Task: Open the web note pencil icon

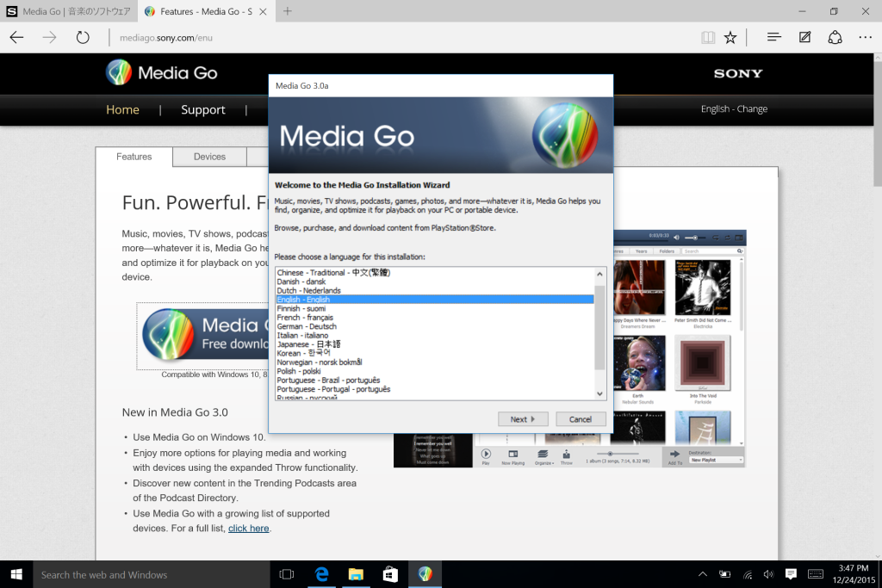Action: pos(805,37)
